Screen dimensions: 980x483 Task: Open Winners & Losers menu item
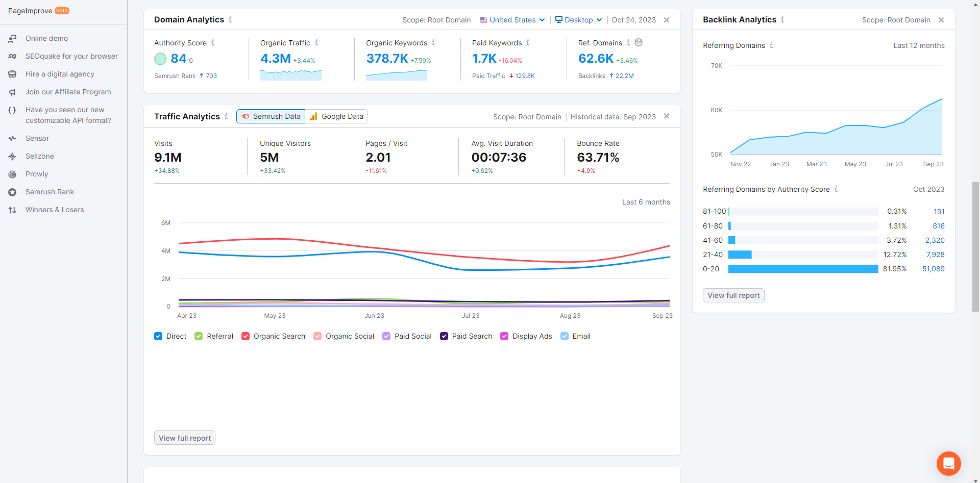55,210
